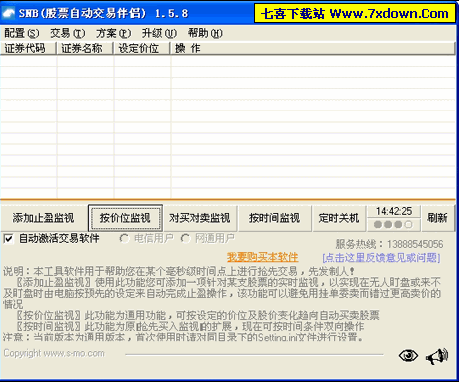Click the 按价位监视 button

[x=125, y=218]
